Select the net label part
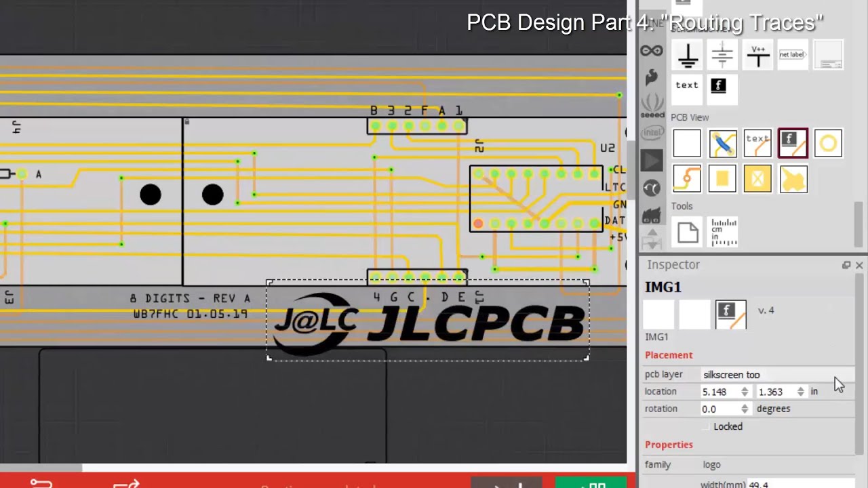Screen dimensions: 868x488 (792, 56)
